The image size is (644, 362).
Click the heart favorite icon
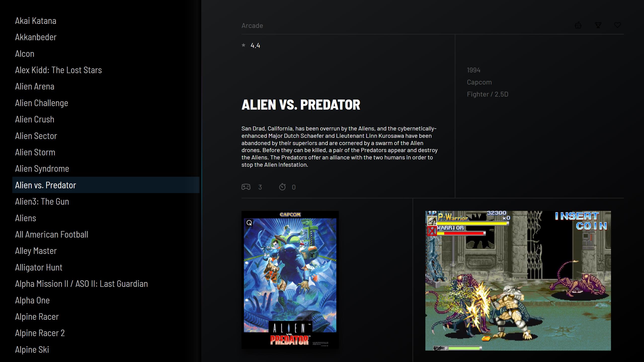617,25
